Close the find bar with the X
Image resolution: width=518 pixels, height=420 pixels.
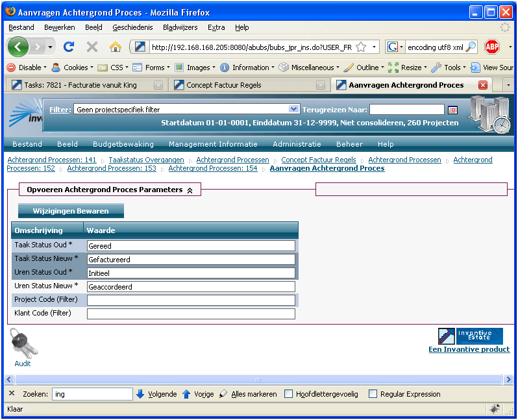coord(12,393)
